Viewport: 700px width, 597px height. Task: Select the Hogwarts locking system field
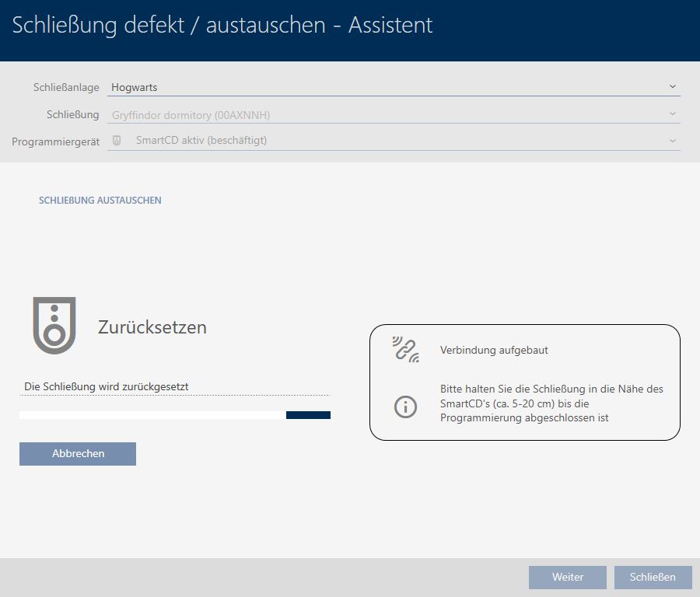[x=381, y=88]
